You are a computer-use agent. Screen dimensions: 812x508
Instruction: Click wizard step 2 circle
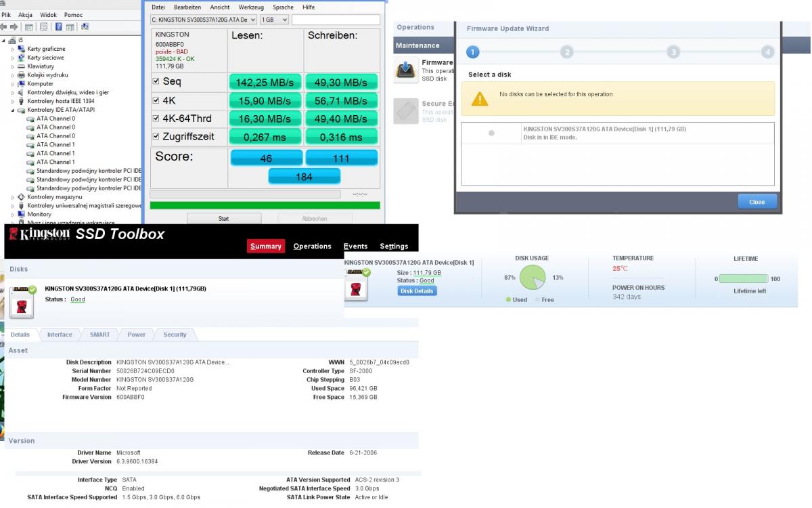[x=567, y=52]
